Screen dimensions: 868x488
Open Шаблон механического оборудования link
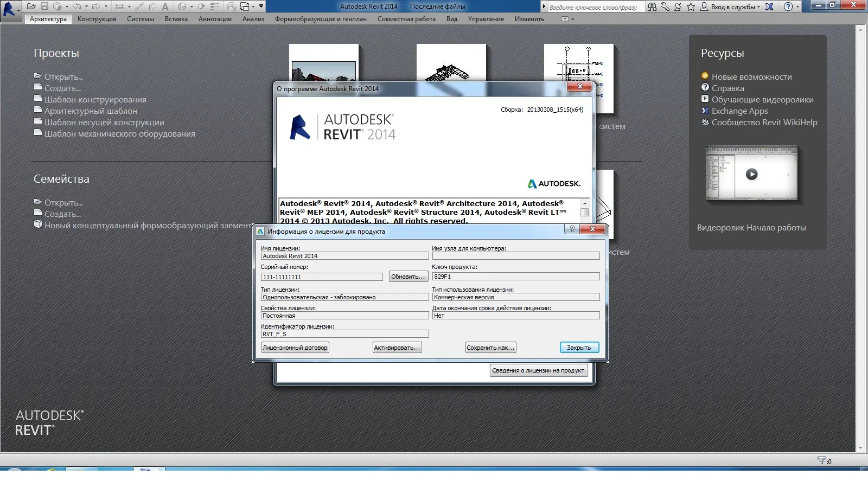119,133
